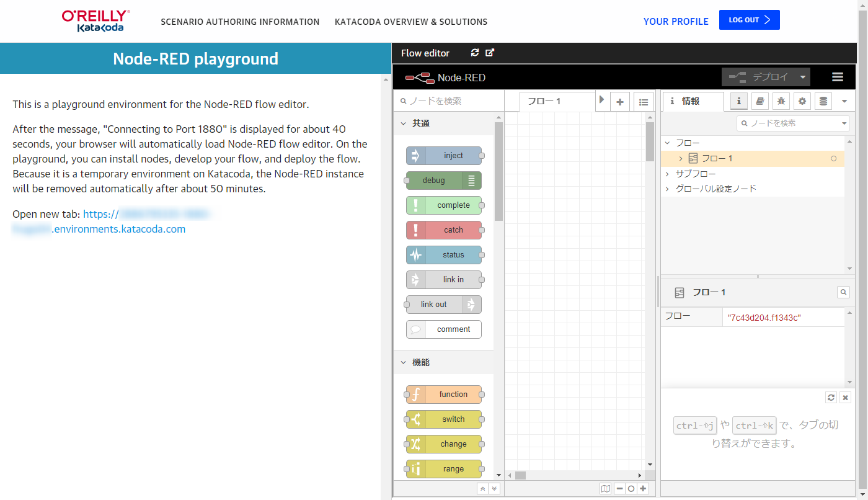Select the 情報 sidebar tab
868x500 pixels.
point(693,101)
